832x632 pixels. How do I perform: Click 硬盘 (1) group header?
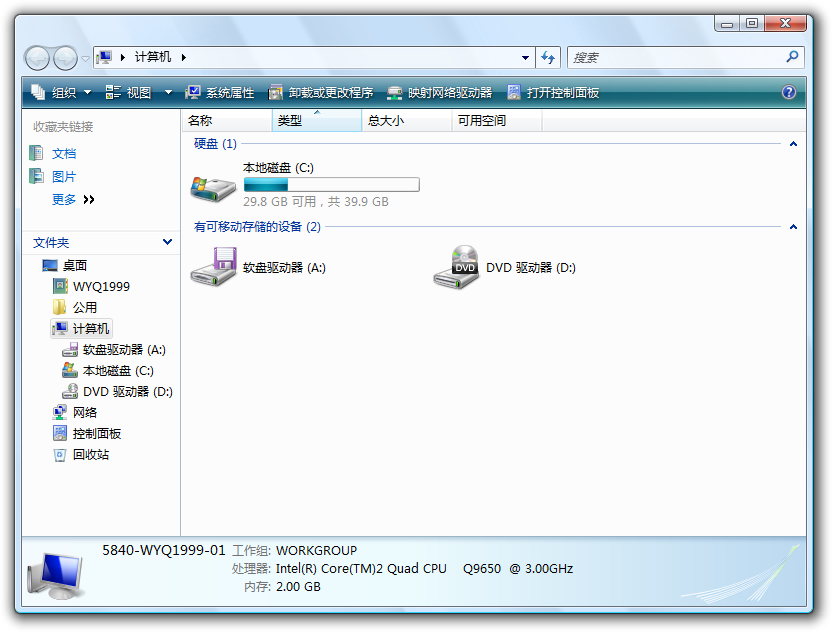tap(215, 144)
